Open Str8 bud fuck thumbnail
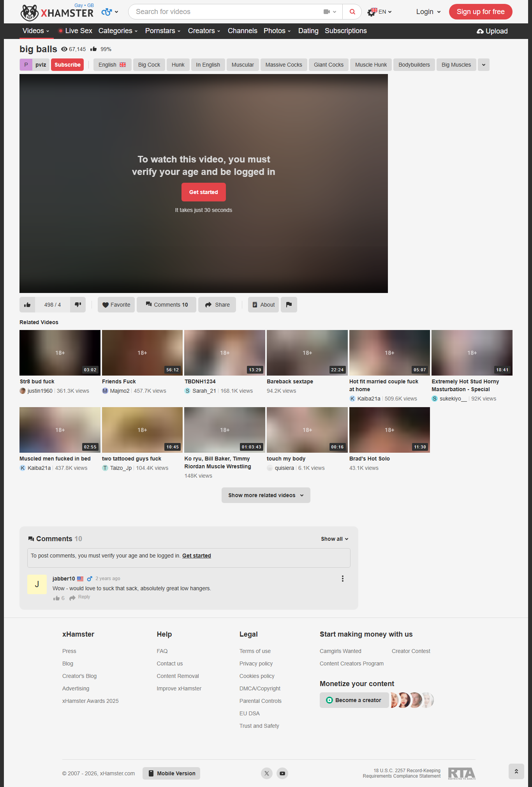The width and height of the screenshot is (532, 787). [x=60, y=353]
